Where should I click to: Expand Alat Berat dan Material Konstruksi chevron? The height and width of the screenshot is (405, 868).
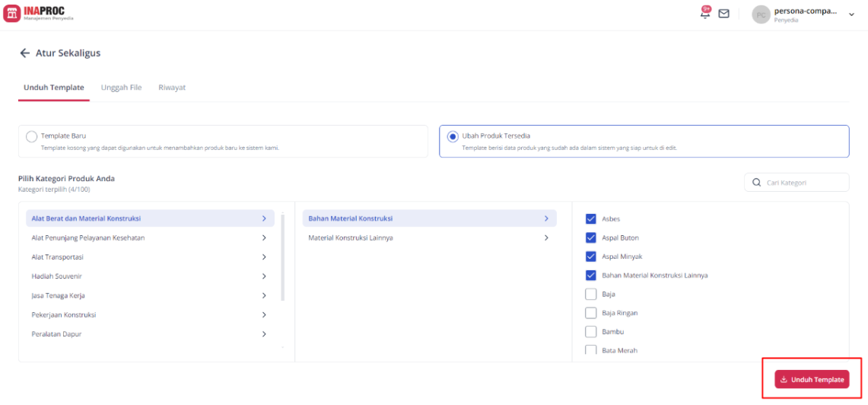[x=264, y=218]
